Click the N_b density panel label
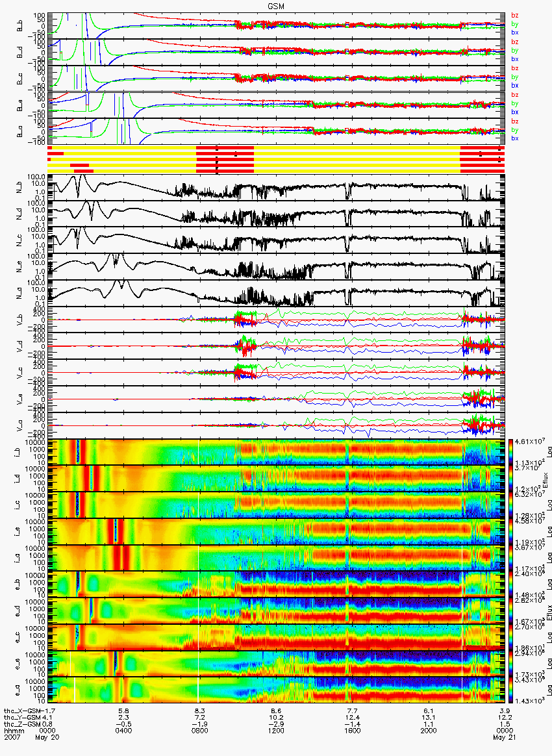Viewport: 552px width, 756px height. [19, 187]
